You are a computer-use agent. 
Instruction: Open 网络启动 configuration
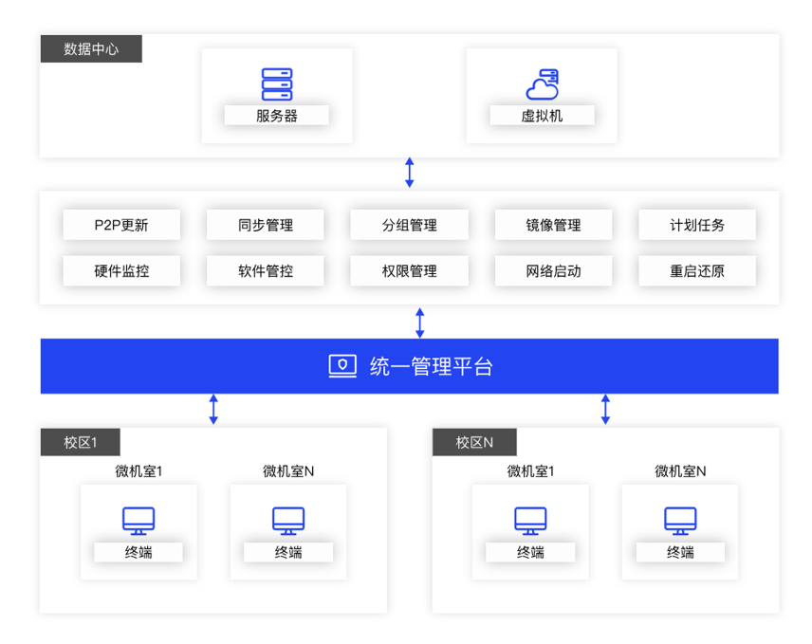point(554,270)
